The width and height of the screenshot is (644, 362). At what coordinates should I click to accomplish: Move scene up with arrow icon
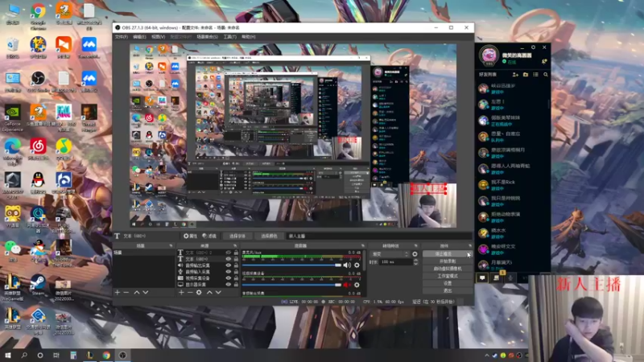pos(137,292)
